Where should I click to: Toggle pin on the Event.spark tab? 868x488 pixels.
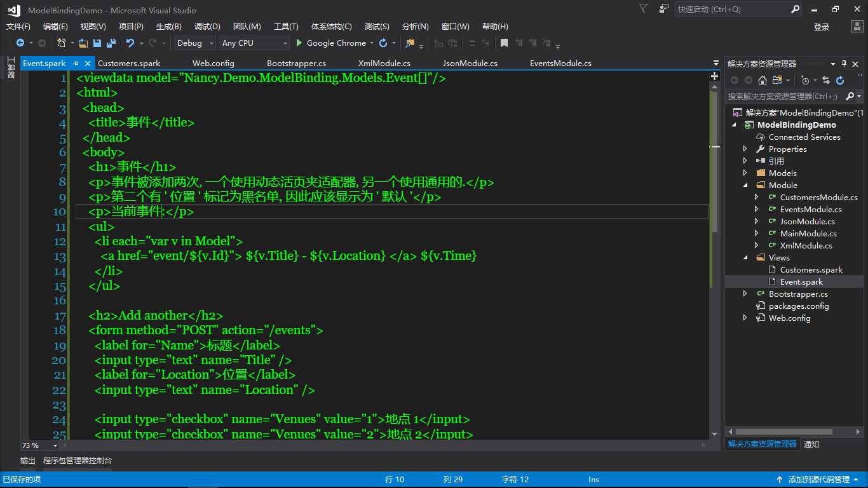(x=75, y=64)
